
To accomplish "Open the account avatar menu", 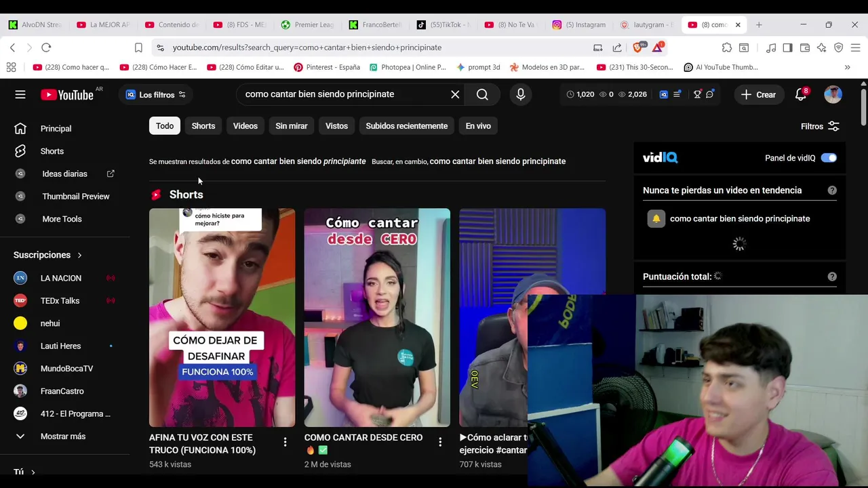I will coord(833,94).
